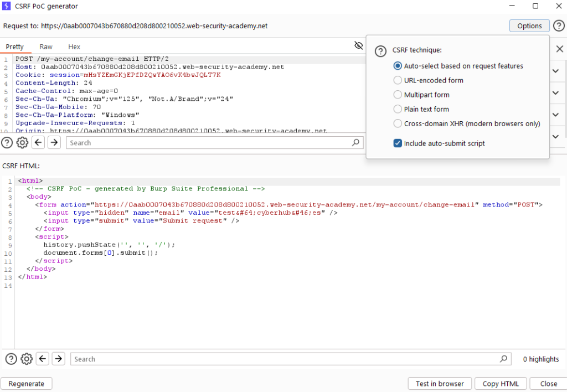Click the 'CSRF PoC - generated by Burp Suite' comment
The height and width of the screenshot is (392, 567).
point(146,189)
